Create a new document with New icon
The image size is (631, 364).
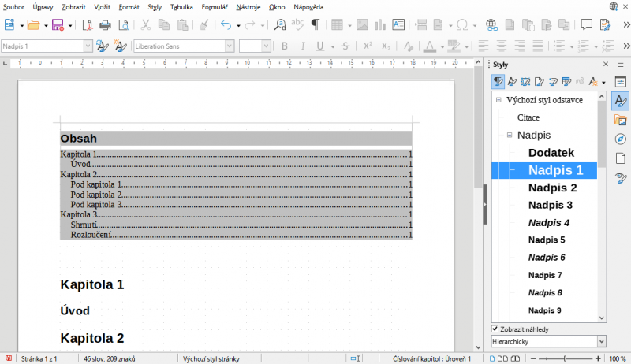click(9, 25)
